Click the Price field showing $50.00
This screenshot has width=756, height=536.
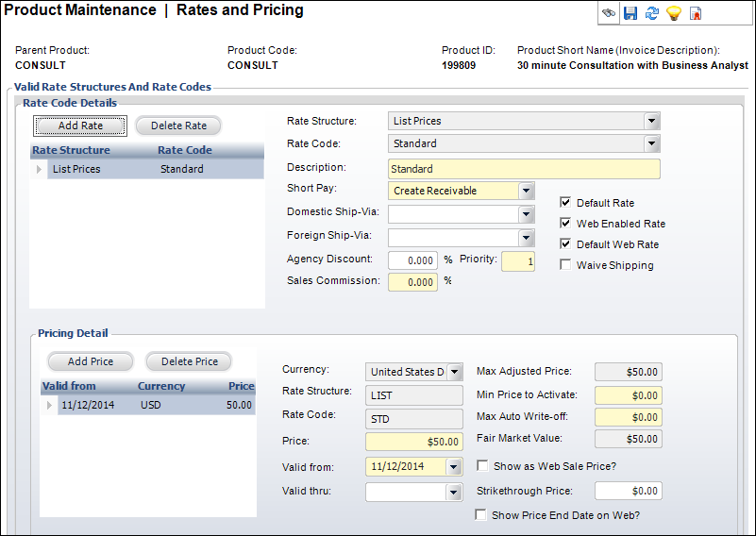tap(414, 442)
